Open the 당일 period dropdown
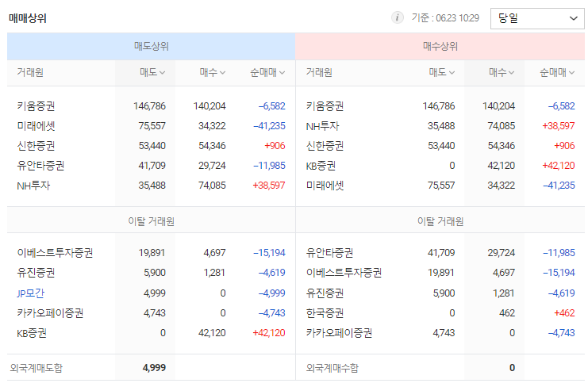This screenshot has height=383, width=588. [x=537, y=18]
